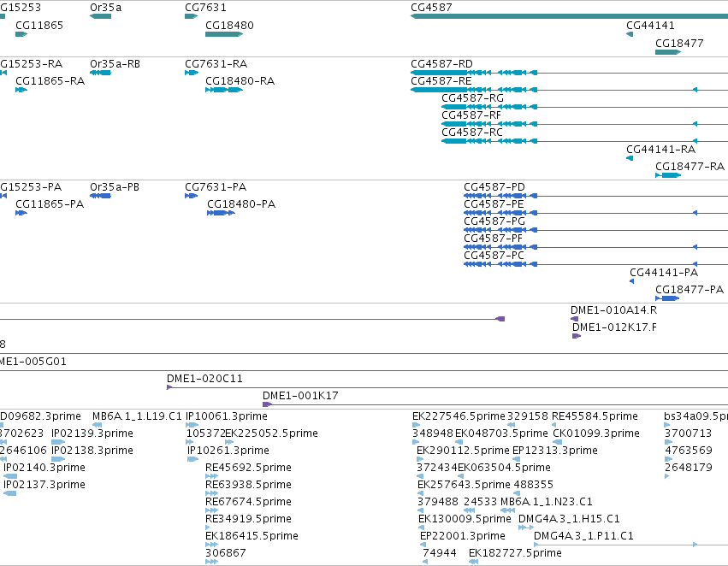This screenshot has height=566, width=728.
Task: Click the CG11865 gene label
Action: coord(39,26)
